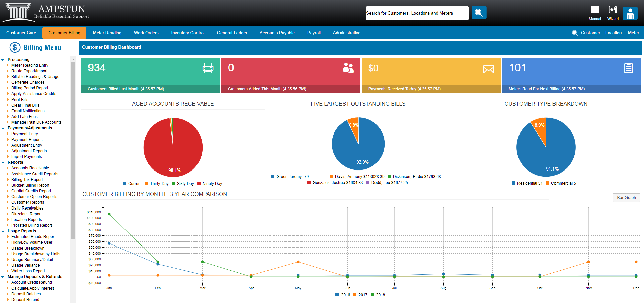Switch chart to Bar Graph
This screenshot has width=644, height=303.
tap(626, 198)
